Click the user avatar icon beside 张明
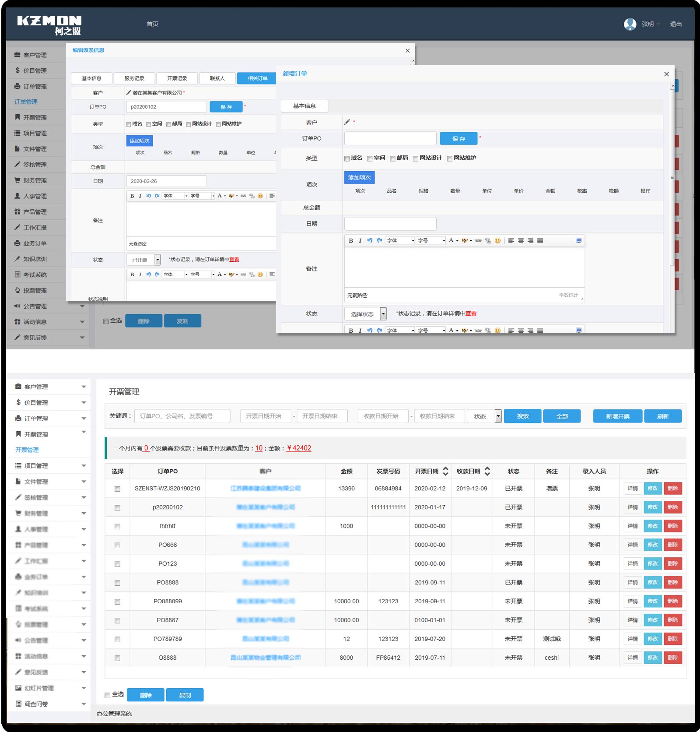The image size is (700, 732). (x=630, y=24)
